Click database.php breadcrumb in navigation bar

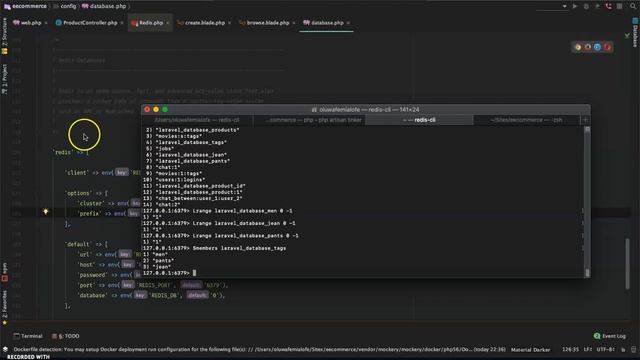pos(104,6)
